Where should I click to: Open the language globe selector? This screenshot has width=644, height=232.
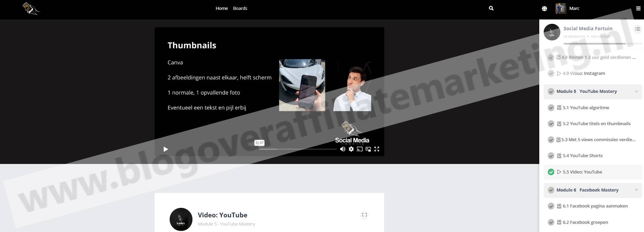click(x=544, y=9)
